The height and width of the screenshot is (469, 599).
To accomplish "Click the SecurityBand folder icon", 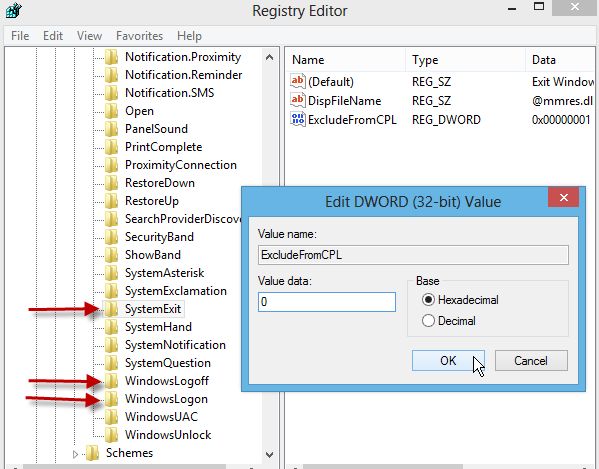I will 112,236.
